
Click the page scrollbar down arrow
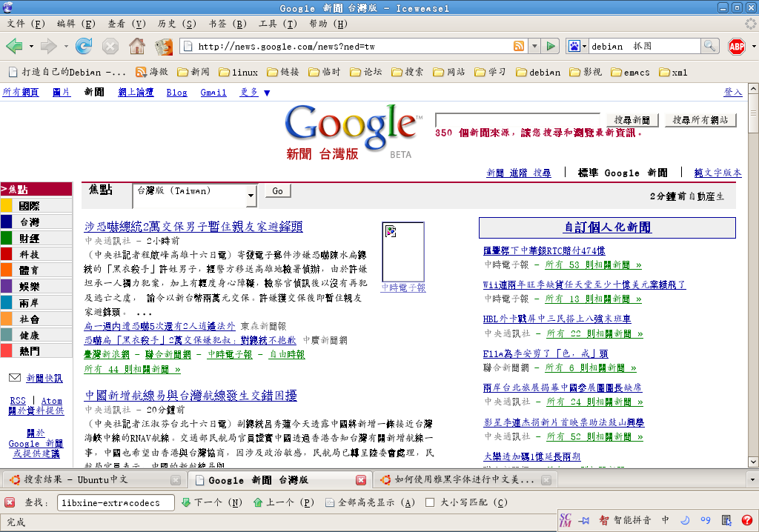753,462
